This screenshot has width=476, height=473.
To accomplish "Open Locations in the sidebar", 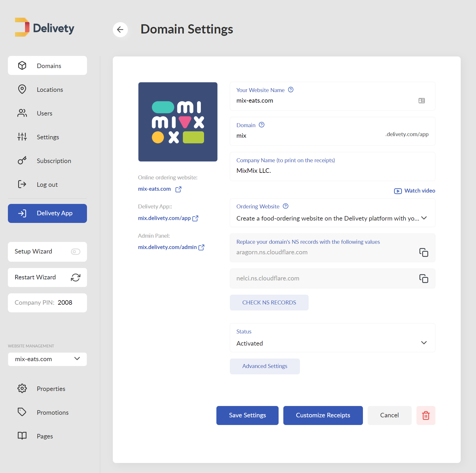I will click(x=47, y=89).
